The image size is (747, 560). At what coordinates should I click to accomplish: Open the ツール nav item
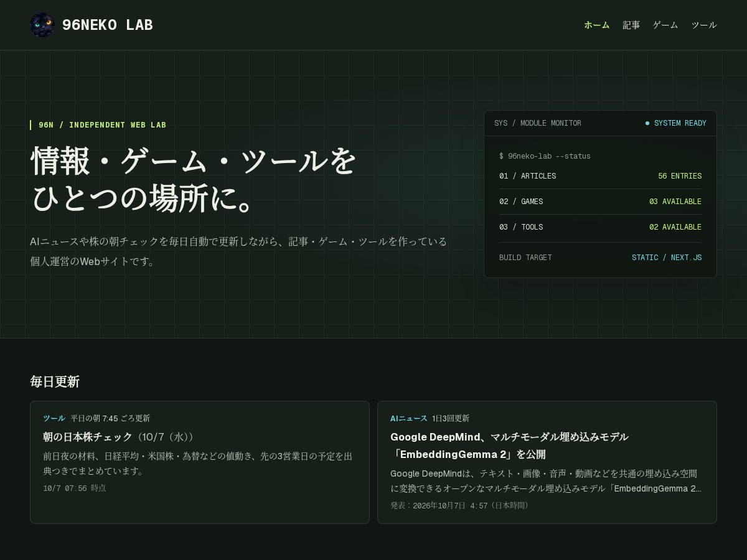(x=704, y=25)
